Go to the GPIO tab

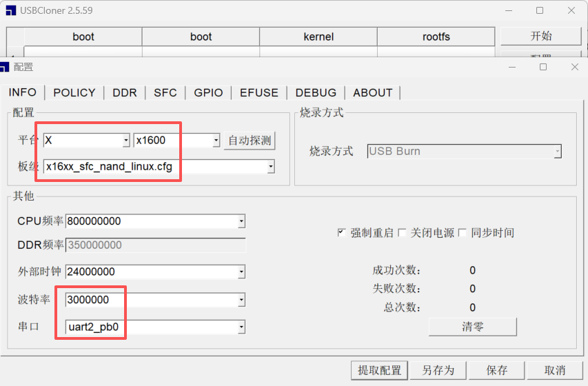208,92
